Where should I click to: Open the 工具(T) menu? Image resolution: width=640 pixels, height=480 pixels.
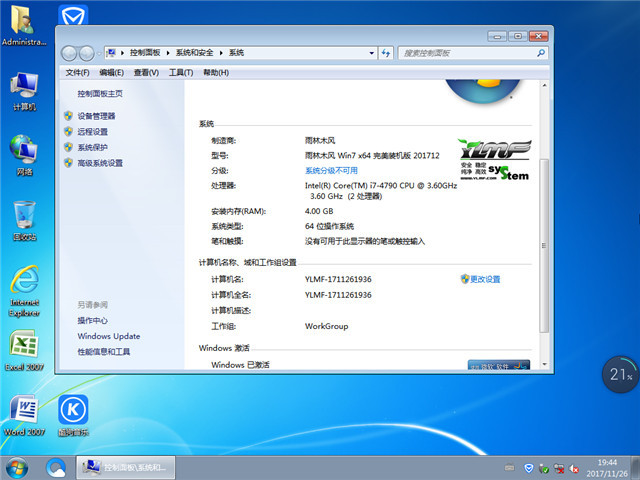click(x=181, y=73)
